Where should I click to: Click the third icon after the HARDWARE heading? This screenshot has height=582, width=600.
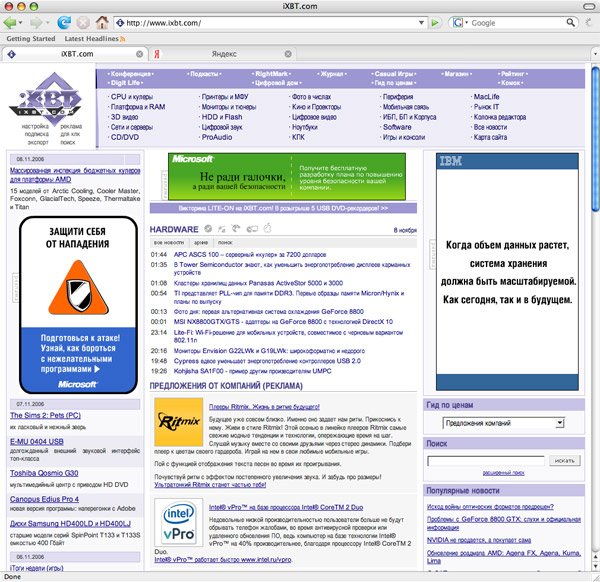pyautogui.click(x=236, y=228)
